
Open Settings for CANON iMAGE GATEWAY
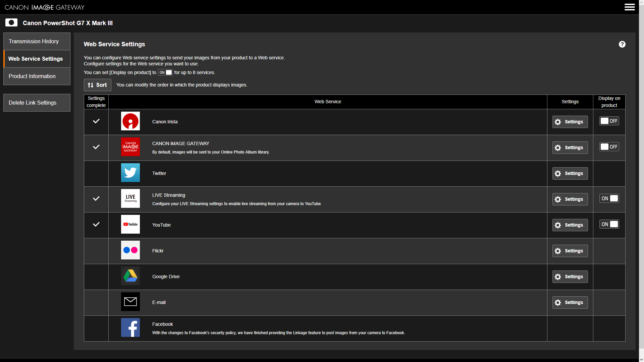(x=570, y=147)
